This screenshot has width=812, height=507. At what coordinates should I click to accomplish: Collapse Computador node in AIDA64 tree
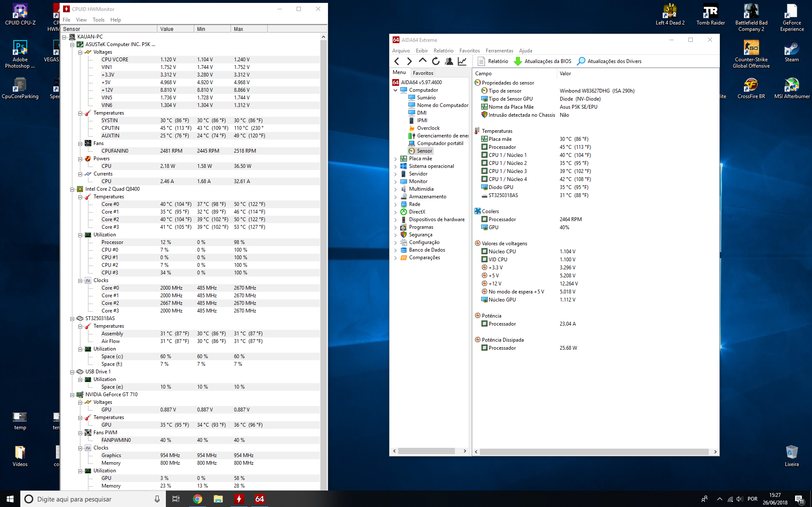[x=396, y=90]
